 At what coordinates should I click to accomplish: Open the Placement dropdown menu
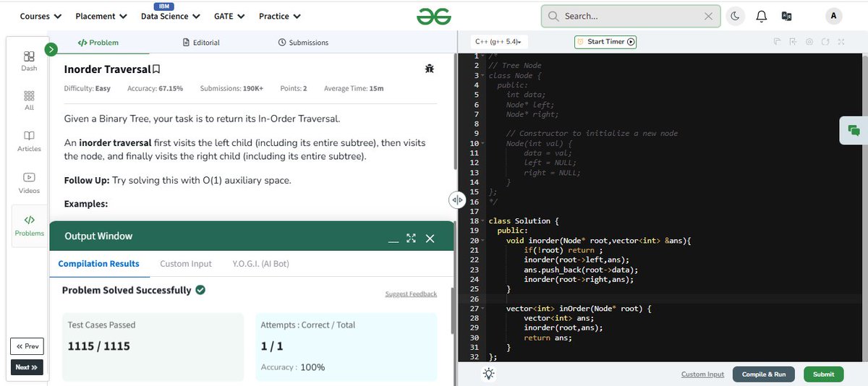pyautogui.click(x=101, y=16)
